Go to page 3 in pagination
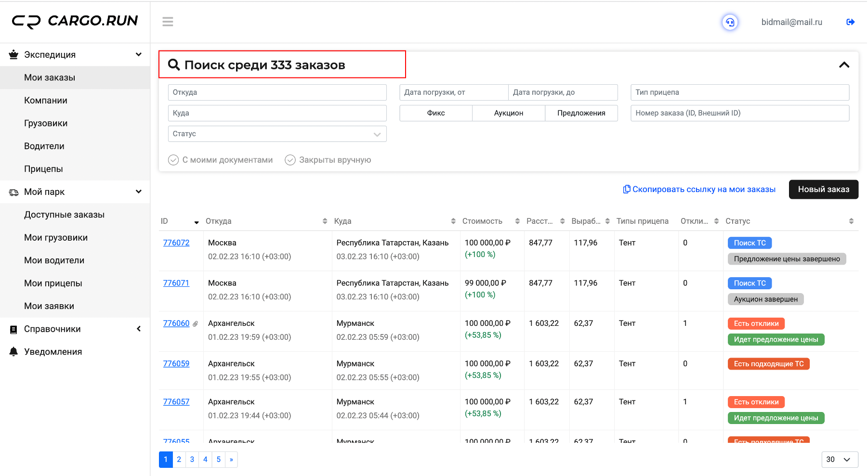The width and height of the screenshot is (868, 476). 192,460
